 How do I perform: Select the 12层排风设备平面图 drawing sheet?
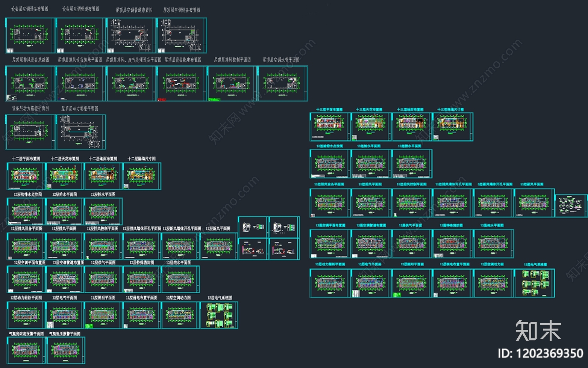point(26,246)
